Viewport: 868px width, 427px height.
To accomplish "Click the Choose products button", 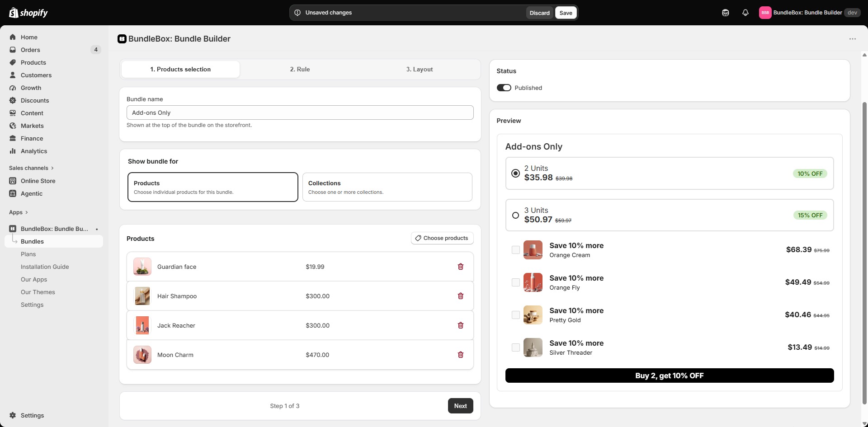I will coord(442,238).
